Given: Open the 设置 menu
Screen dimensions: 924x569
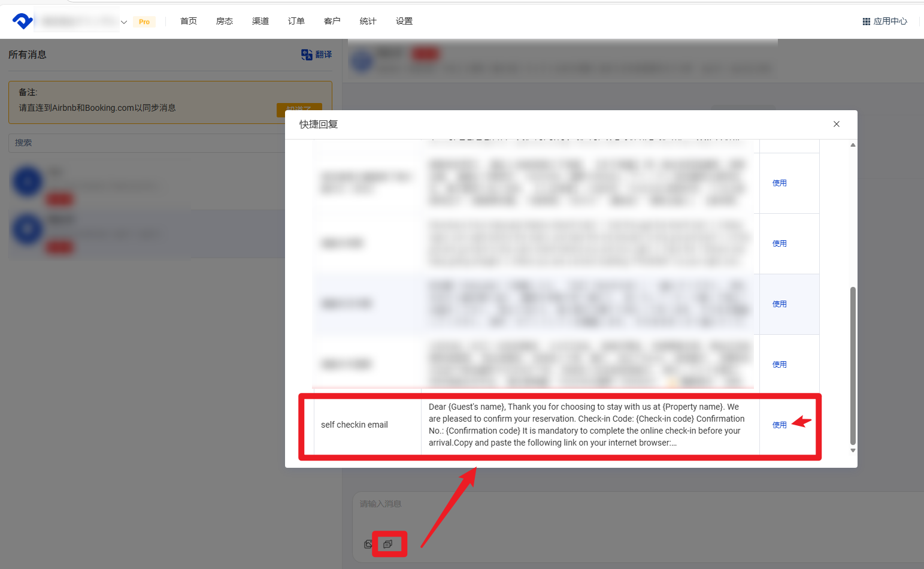Looking at the screenshot, I should [x=404, y=21].
